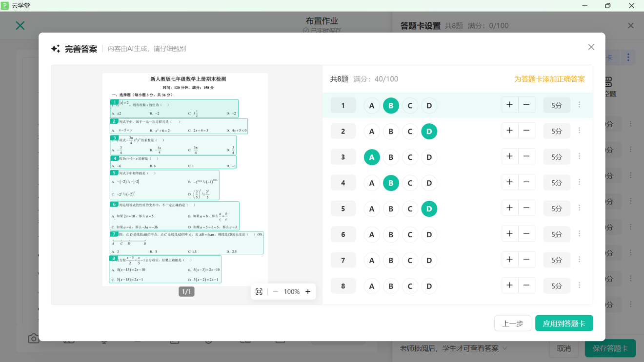Select answer B for question 6
644x362 pixels.
[391, 235]
